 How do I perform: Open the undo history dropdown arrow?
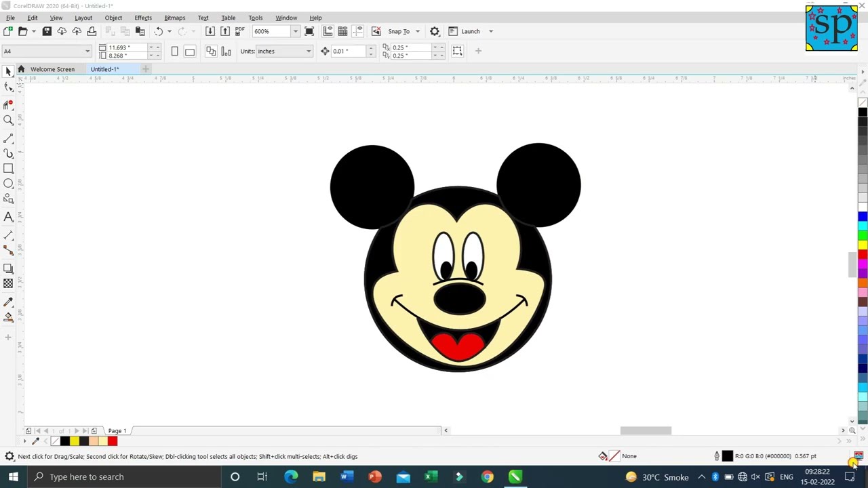[x=169, y=31]
